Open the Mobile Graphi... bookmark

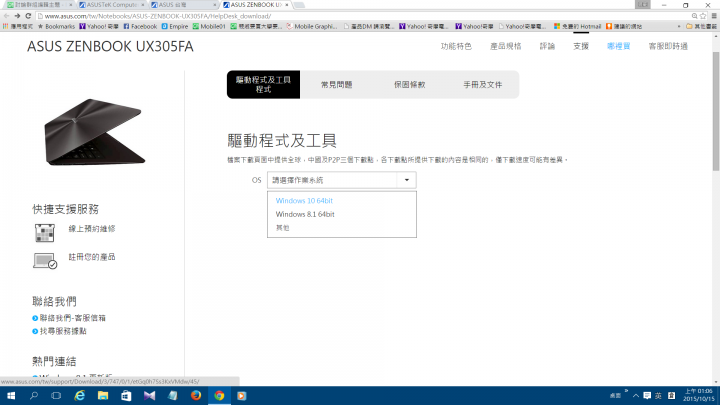pyautogui.click(x=311, y=27)
